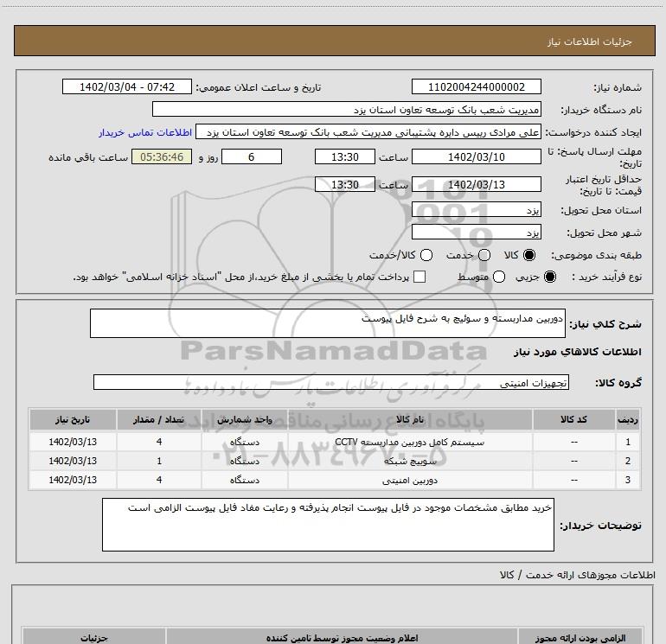Viewport: 666px width, 644px height.
Task: Click the الزامی بودن ارائه مجوز column header
Action: (580, 638)
